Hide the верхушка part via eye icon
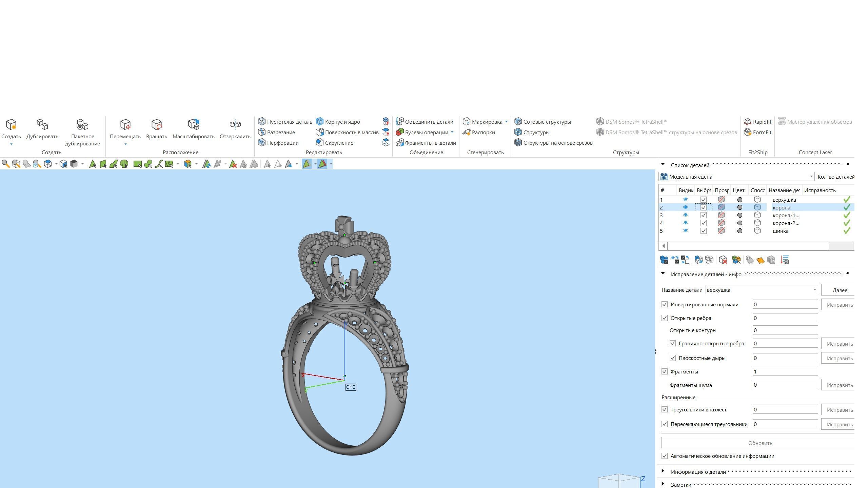Screen dimensions: 868x488 point(685,200)
